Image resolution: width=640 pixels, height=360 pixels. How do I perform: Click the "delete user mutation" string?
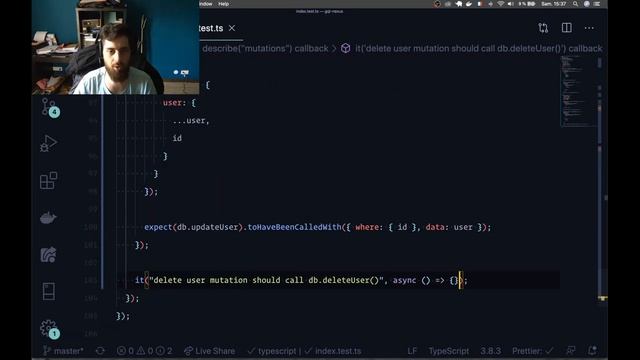point(267,280)
